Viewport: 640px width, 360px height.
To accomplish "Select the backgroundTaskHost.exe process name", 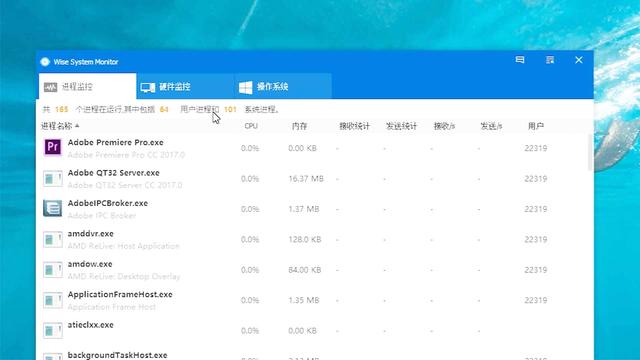I will [x=118, y=355].
